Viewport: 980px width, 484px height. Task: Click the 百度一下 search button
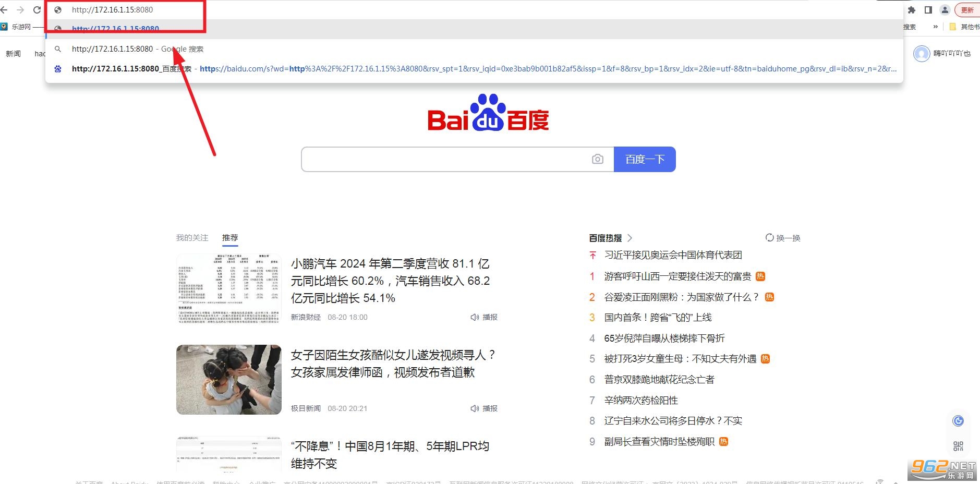pos(645,159)
